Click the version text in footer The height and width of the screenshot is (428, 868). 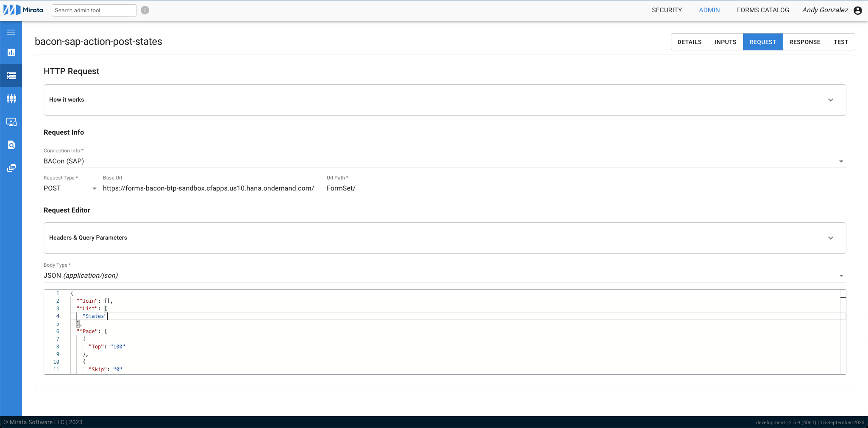coord(810,422)
